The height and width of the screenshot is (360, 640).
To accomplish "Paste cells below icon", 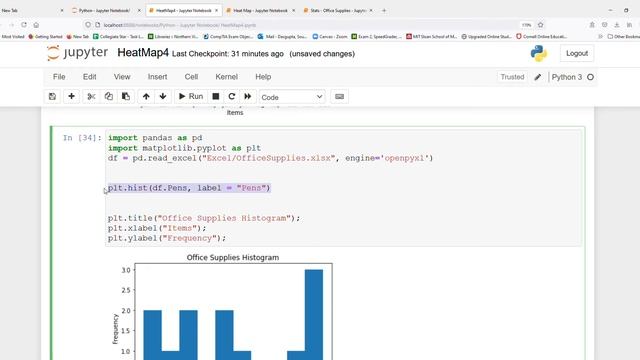I will (126, 97).
